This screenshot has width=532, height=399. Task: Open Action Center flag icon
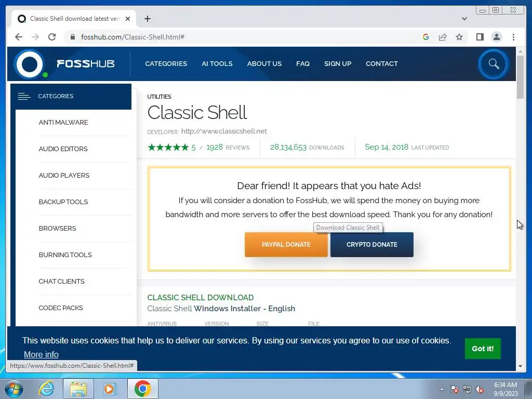pyautogui.click(x=455, y=389)
